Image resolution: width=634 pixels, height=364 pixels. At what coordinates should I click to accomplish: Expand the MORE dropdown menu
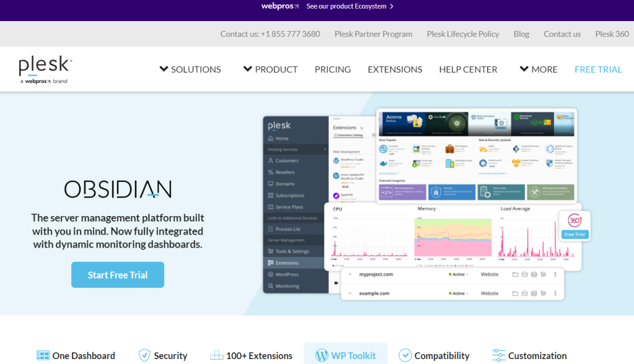coord(539,69)
